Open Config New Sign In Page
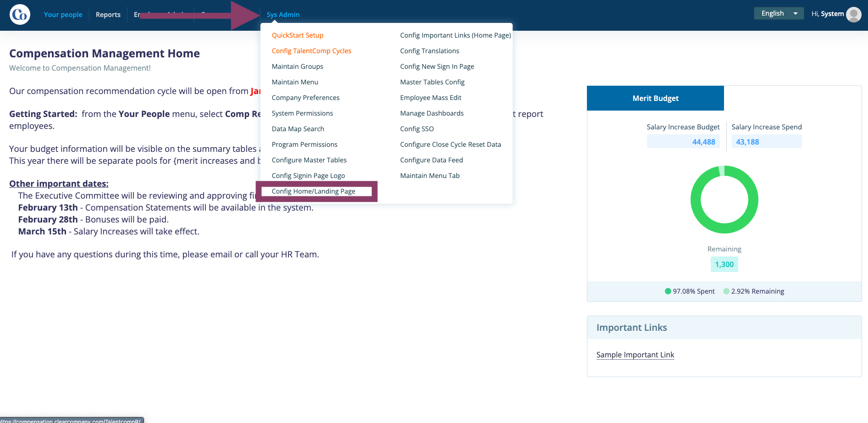Image resolution: width=868 pixels, height=423 pixels. (437, 67)
